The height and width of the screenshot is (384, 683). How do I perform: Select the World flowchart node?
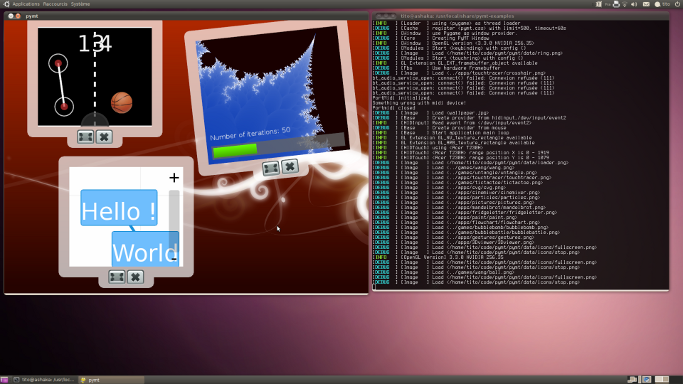pos(145,249)
